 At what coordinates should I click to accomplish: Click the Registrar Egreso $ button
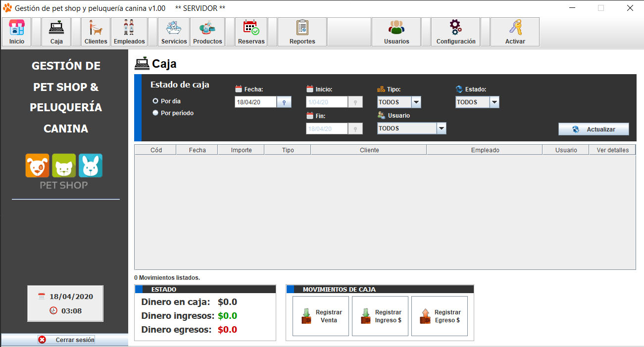coord(440,316)
